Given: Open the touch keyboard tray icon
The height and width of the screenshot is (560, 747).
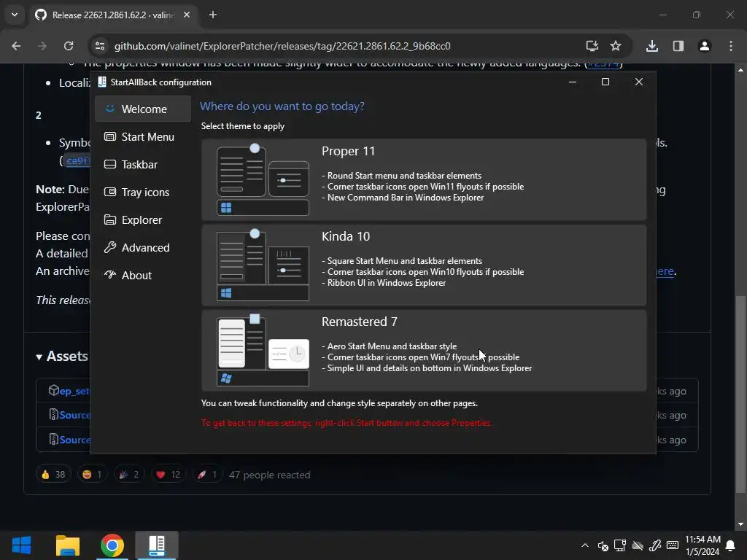Looking at the screenshot, I should [x=672, y=545].
